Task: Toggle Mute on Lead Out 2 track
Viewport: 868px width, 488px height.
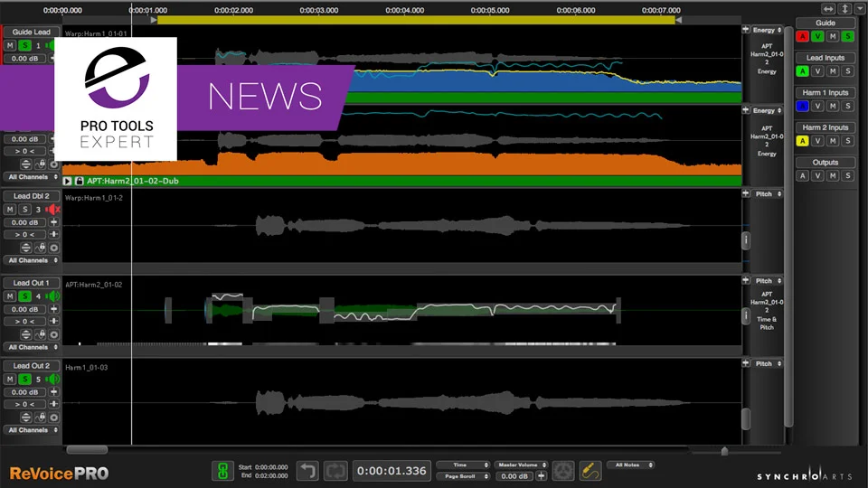Action: 10,380
